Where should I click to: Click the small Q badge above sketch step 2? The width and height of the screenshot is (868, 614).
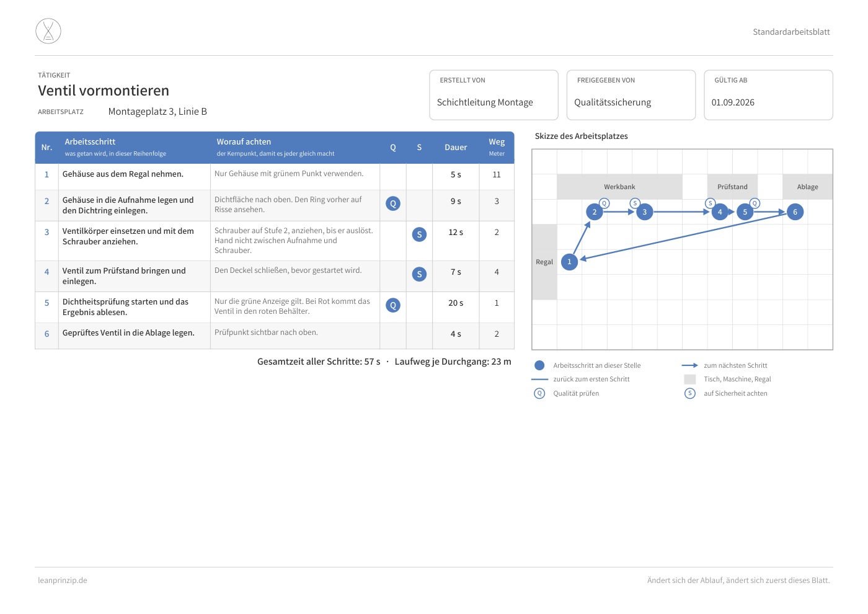coord(604,203)
